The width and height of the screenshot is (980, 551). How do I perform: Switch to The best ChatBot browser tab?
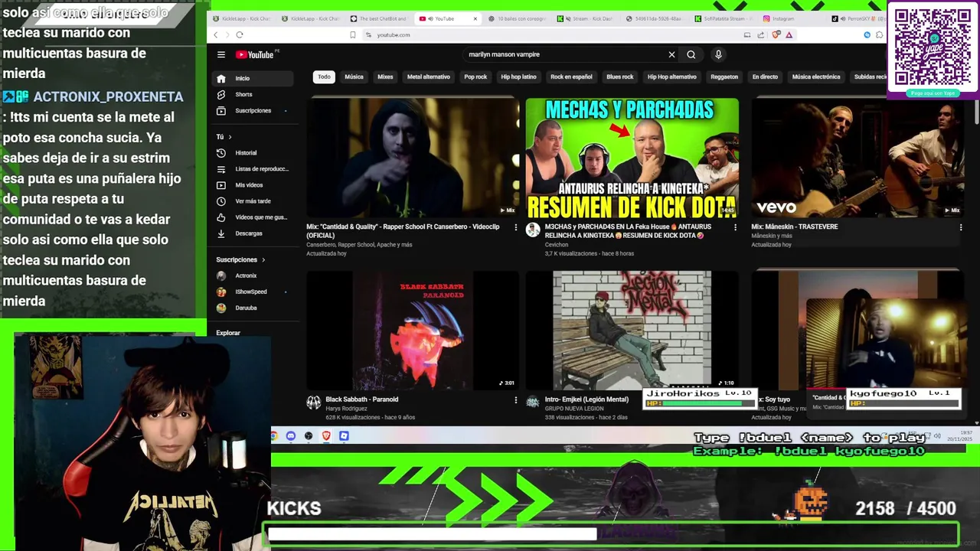(x=377, y=18)
